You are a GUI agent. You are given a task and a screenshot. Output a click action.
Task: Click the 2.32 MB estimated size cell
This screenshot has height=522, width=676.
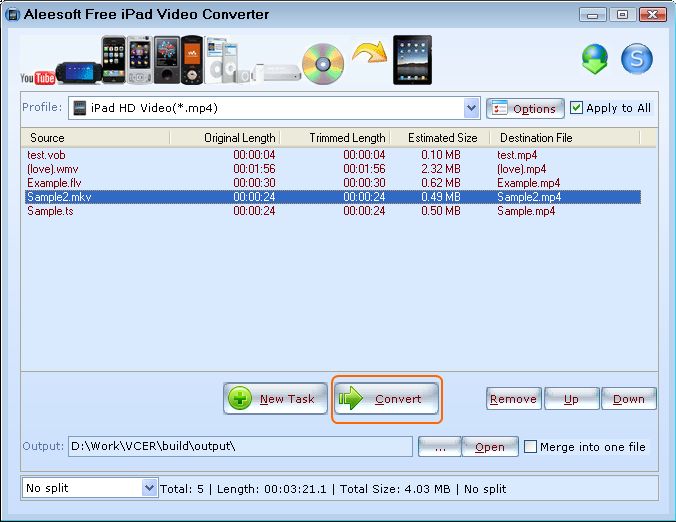click(441, 169)
